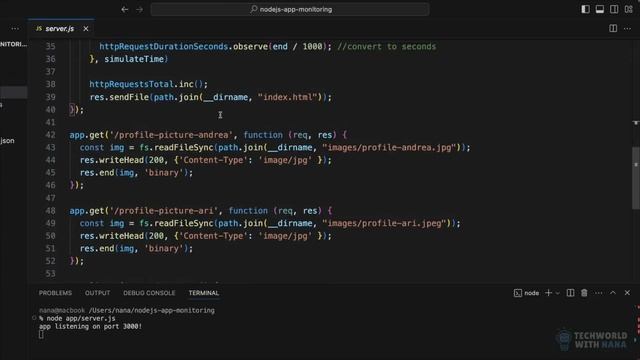Create a new terminal with plus icon
This screenshot has width=640, height=360.
[x=549, y=293]
